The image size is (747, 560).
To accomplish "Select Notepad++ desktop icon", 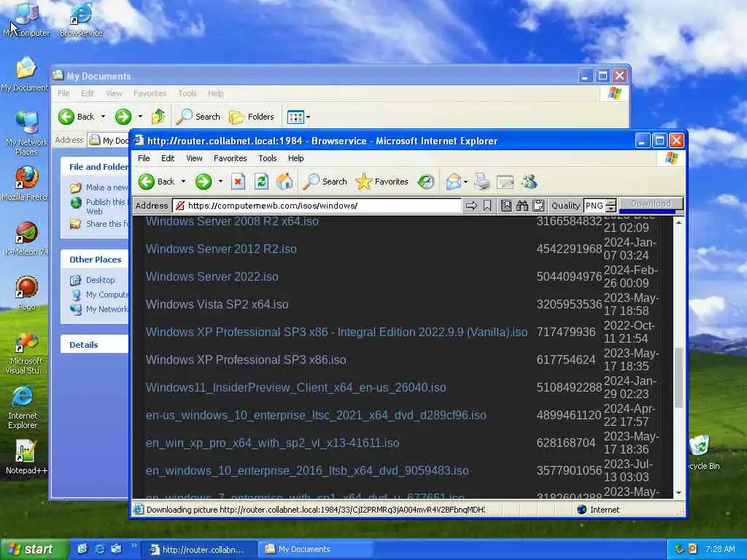I will 26,457.
